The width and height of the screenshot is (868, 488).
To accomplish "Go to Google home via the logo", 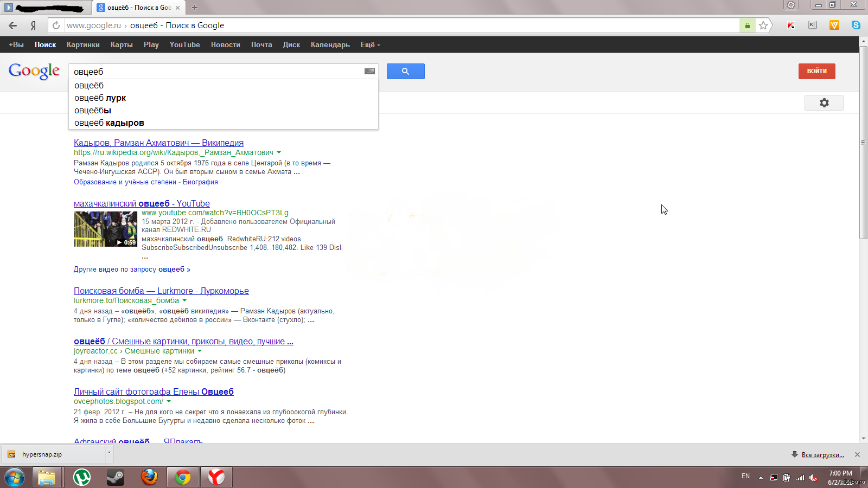I will click(34, 71).
